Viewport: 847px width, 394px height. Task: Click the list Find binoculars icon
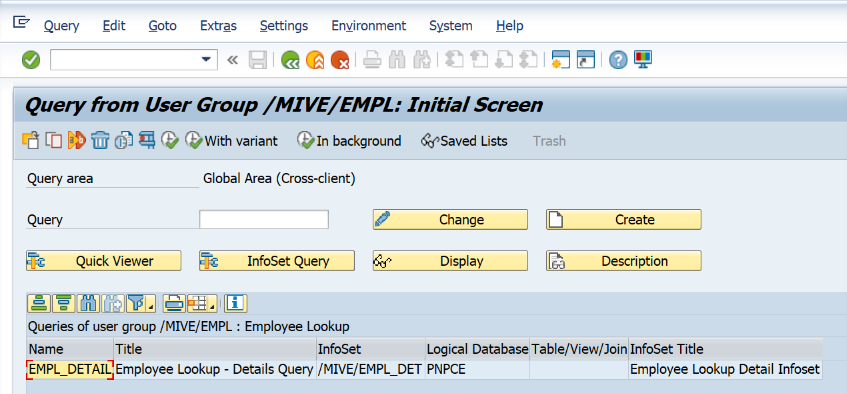coord(89,303)
